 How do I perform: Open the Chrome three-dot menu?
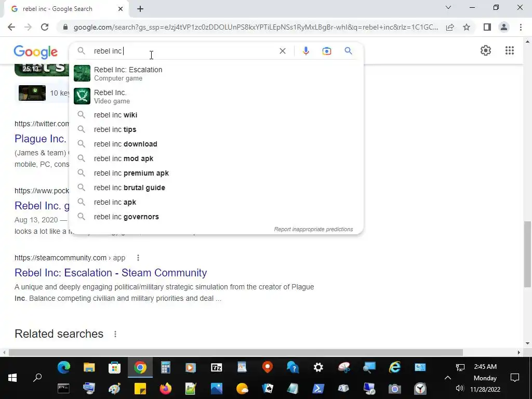pyautogui.click(x=521, y=27)
